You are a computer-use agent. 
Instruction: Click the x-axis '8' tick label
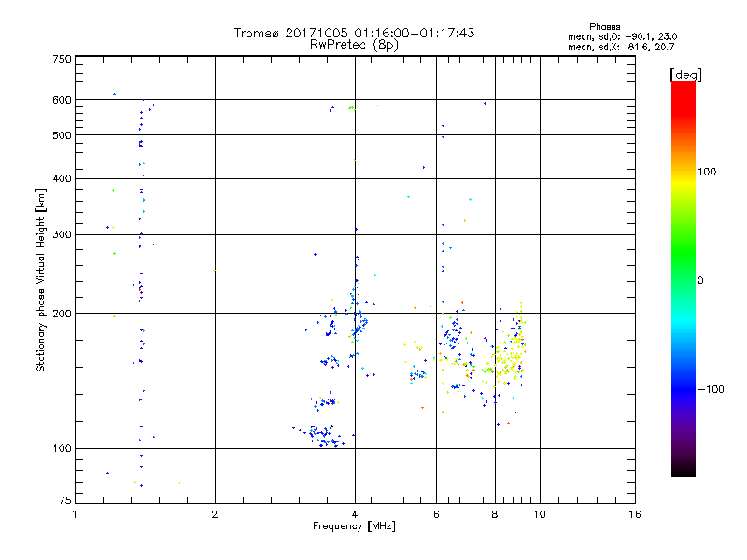(x=495, y=514)
